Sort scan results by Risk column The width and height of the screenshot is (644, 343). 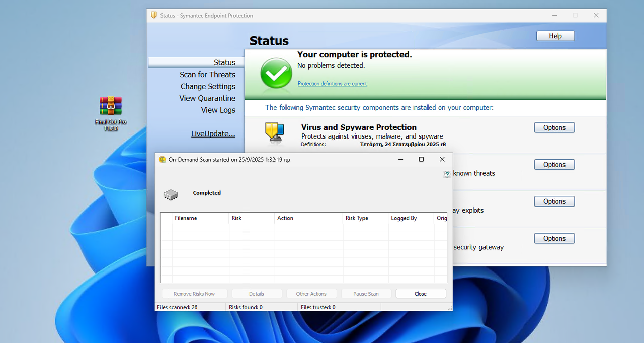(252, 218)
